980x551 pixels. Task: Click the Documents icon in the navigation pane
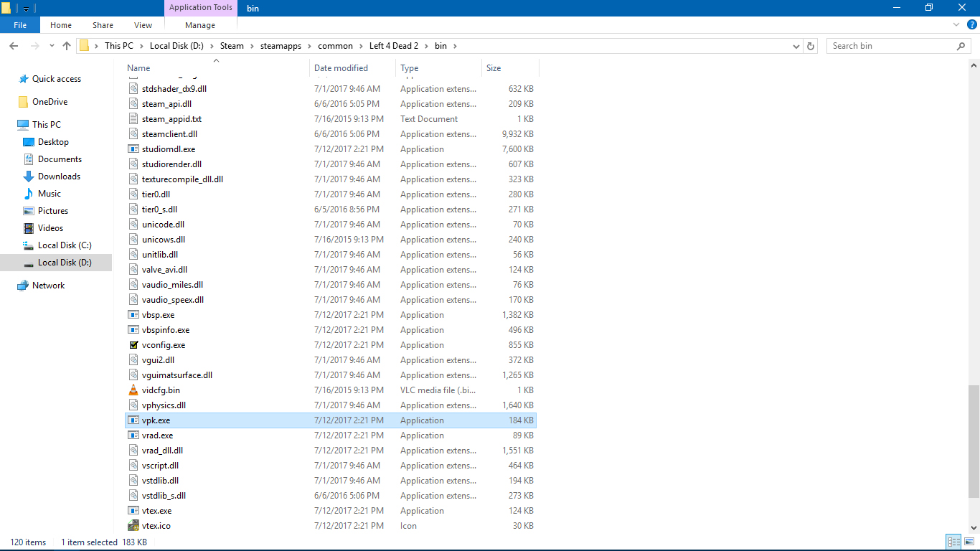click(29, 159)
